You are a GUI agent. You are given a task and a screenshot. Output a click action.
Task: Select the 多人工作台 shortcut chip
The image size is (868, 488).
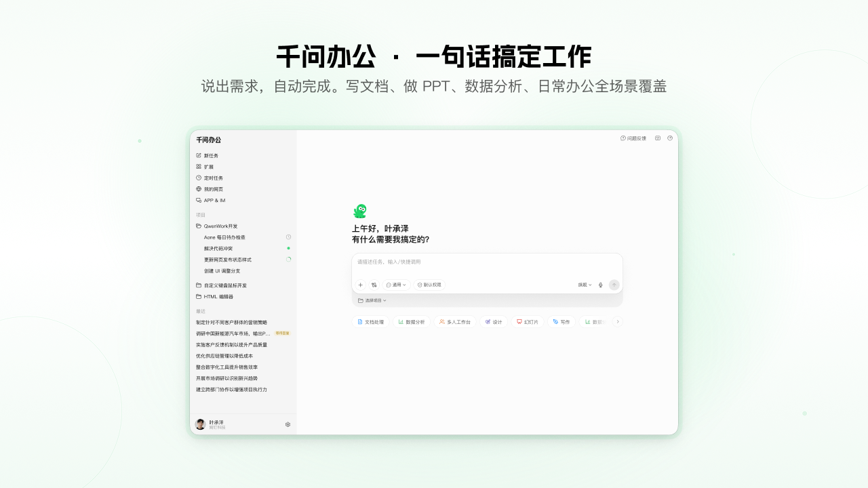pyautogui.click(x=455, y=322)
